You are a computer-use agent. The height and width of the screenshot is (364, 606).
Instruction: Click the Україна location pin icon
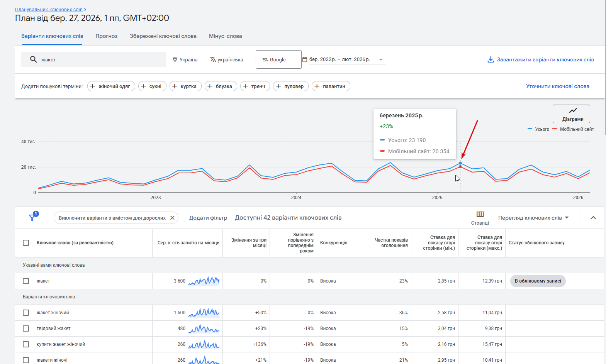[x=175, y=59]
